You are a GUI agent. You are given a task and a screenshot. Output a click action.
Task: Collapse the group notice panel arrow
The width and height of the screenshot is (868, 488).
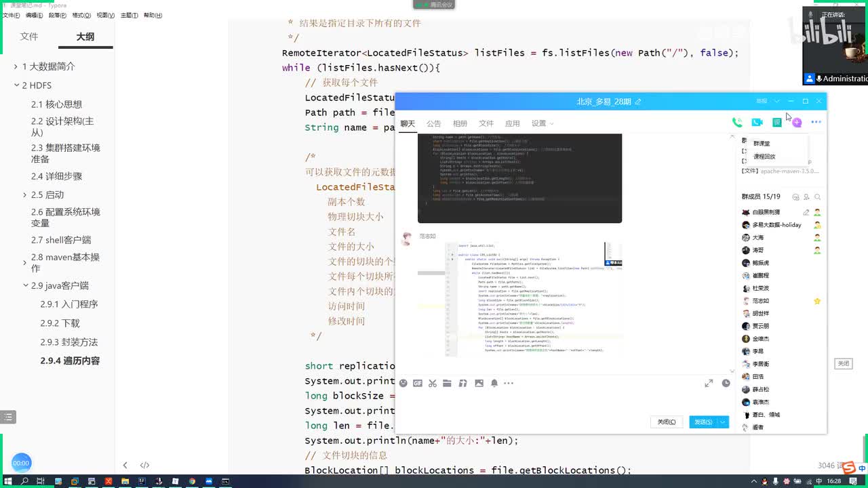732,137
